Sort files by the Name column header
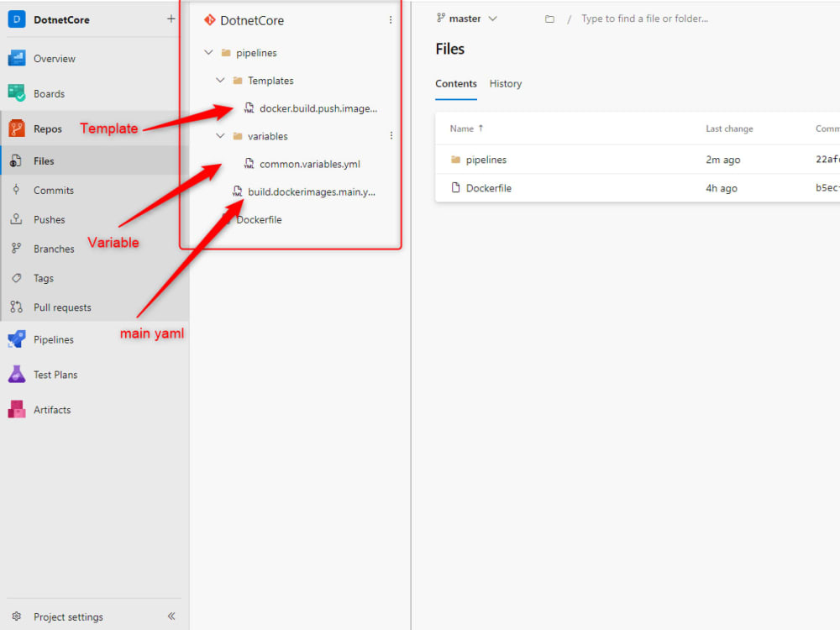This screenshot has width=840, height=630. pos(465,129)
